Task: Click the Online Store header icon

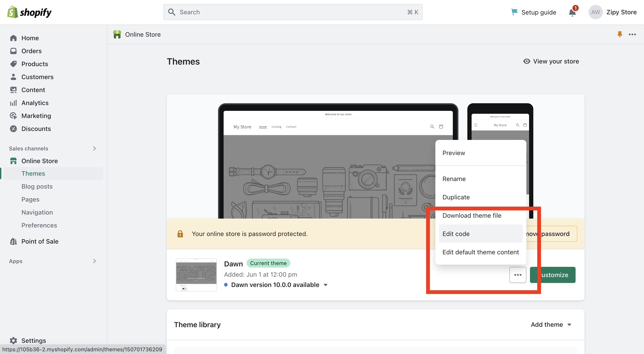Action: pos(117,34)
